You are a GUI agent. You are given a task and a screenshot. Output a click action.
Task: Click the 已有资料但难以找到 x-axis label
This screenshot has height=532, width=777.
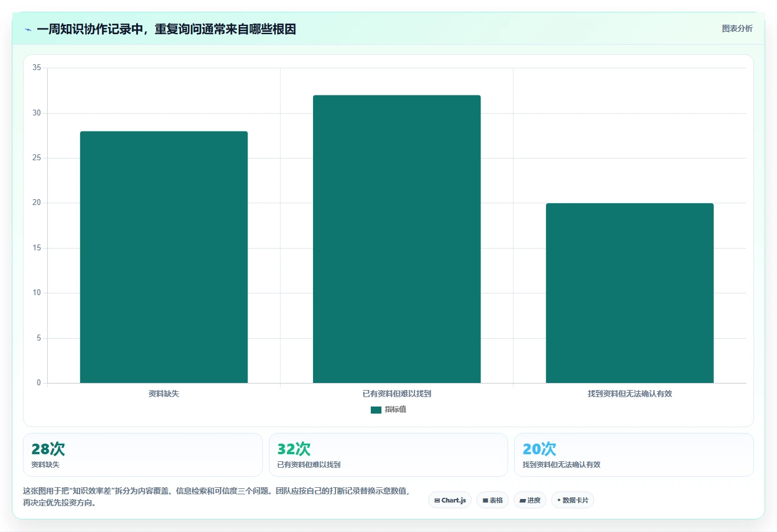[397, 394]
